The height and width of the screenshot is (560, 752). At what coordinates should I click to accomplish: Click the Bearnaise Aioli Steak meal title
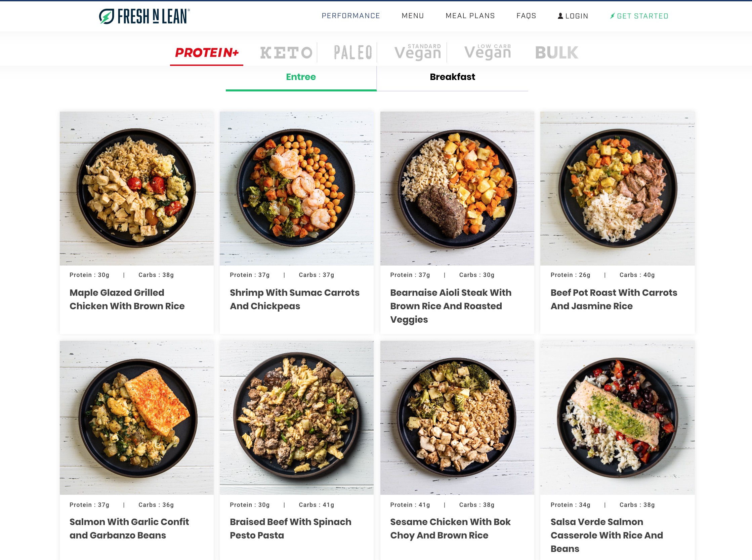tap(451, 306)
